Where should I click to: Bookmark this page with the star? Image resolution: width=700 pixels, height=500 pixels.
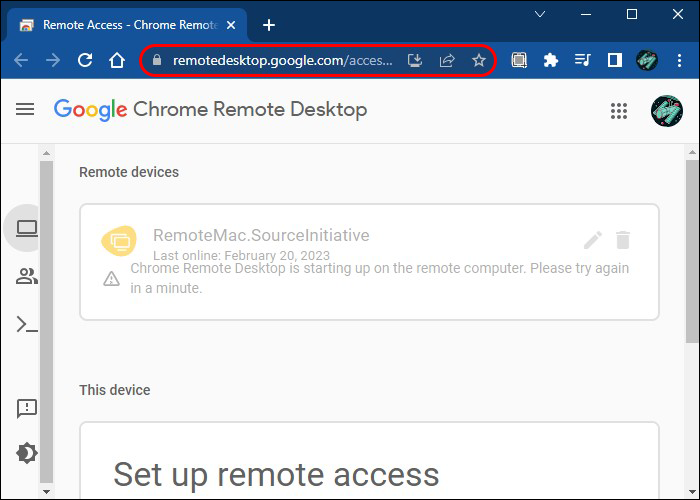tap(479, 60)
